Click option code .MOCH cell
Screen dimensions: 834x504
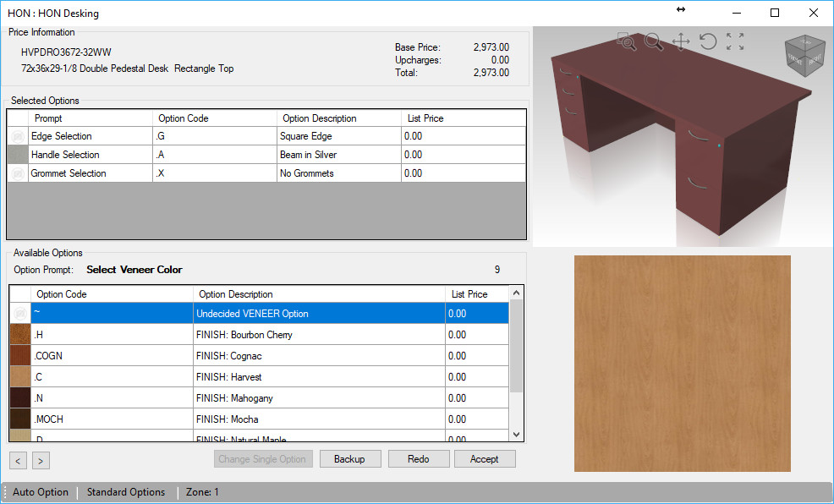tap(112, 419)
